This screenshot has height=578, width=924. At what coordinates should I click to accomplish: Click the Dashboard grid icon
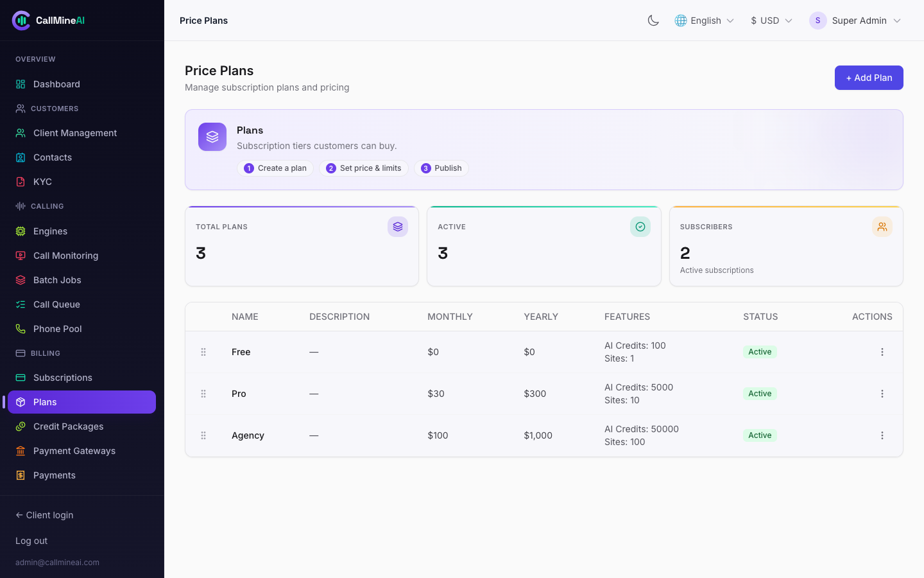point(21,84)
